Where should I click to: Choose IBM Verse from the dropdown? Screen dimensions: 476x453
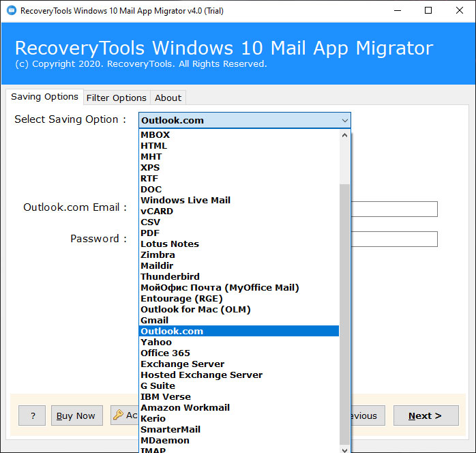(x=239, y=397)
